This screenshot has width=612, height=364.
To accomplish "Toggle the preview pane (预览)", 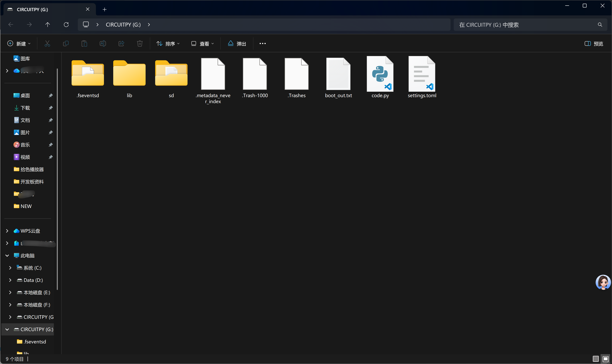I will point(594,44).
